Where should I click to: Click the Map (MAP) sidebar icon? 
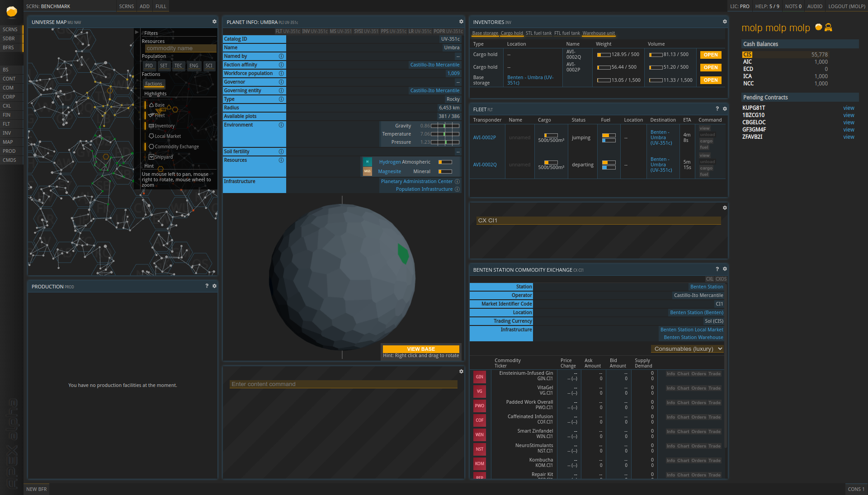(x=9, y=142)
